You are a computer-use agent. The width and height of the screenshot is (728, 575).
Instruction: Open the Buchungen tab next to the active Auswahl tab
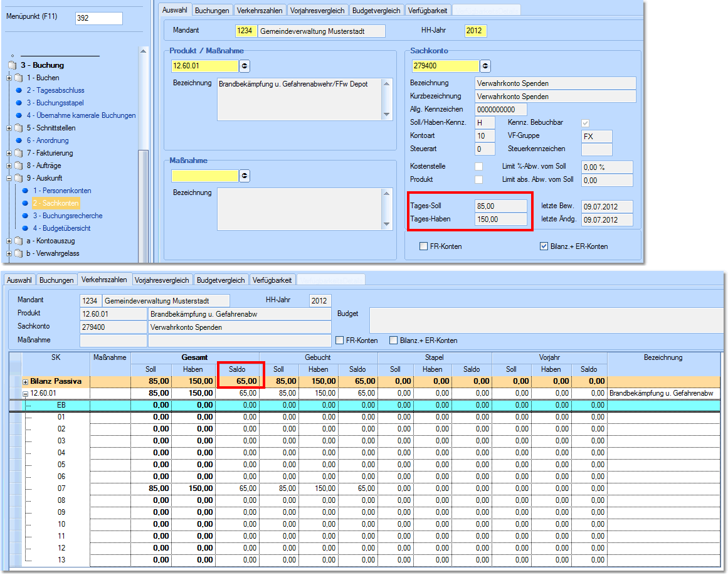(x=212, y=10)
